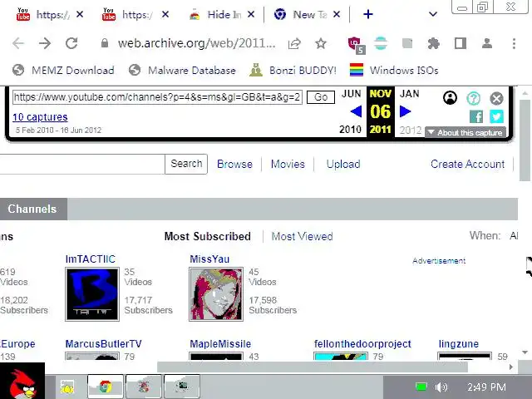This screenshot has width=532, height=399.
Task: Select the Channels heading tab
Action: coord(33,209)
